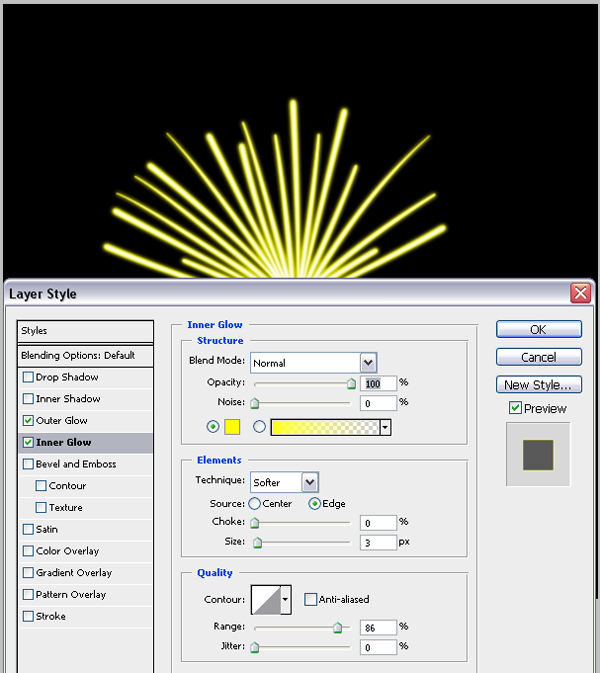Image resolution: width=600 pixels, height=673 pixels.
Task: Open the Satin settings row
Action: [x=85, y=529]
